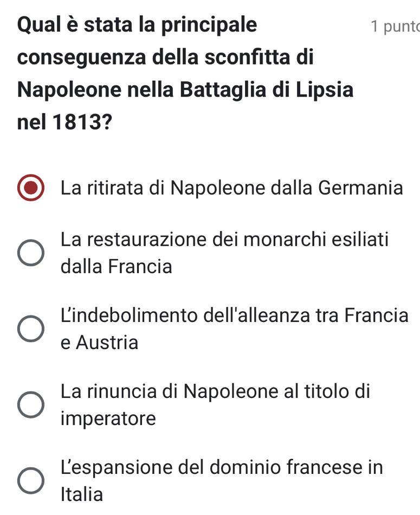This screenshot has width=420, height=515.
Task: Click the "dalla Francia" second line of the answer
Action: pos(117,267)
